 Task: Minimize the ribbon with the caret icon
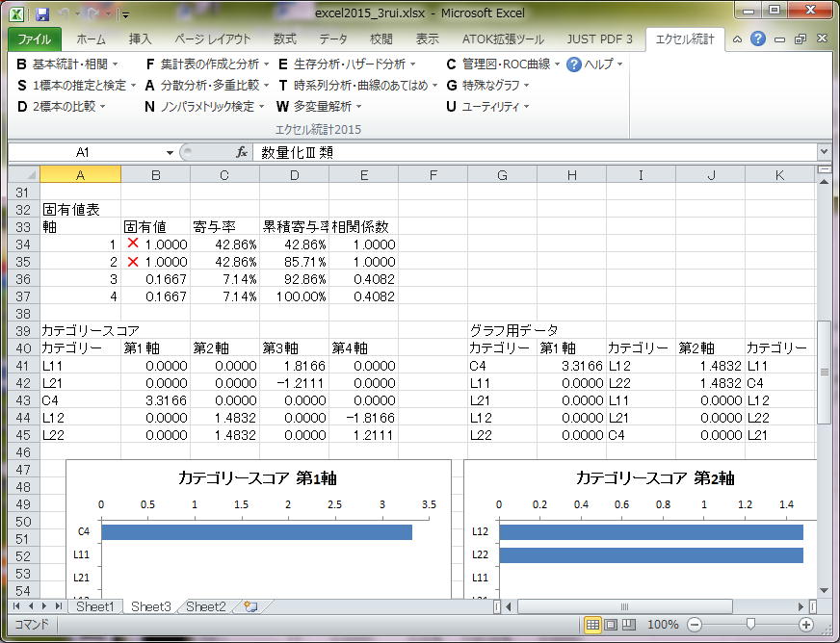pos(737,39)
